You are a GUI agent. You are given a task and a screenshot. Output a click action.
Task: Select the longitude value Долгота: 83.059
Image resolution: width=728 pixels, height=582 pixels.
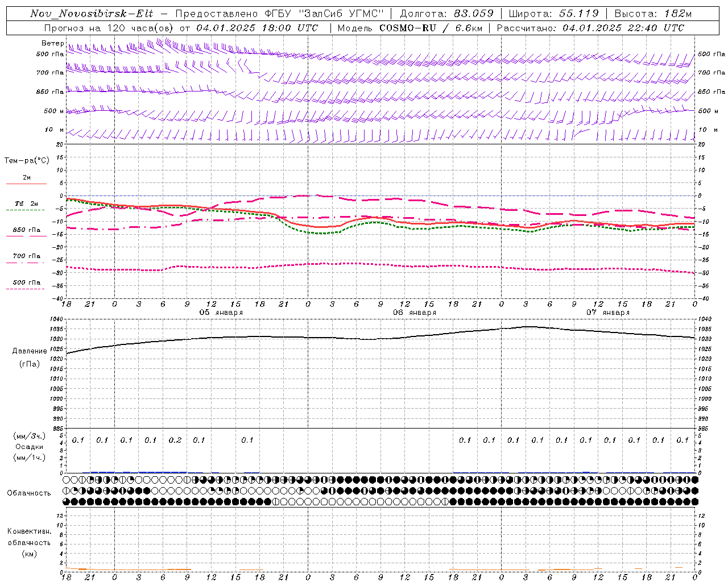coord(446,14)
